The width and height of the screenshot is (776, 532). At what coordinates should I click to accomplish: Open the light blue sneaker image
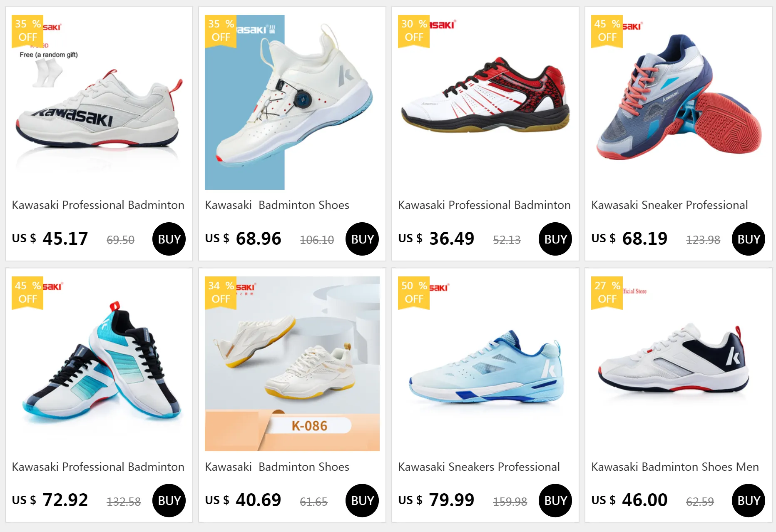pyautogui.click(x=485, y=364)
